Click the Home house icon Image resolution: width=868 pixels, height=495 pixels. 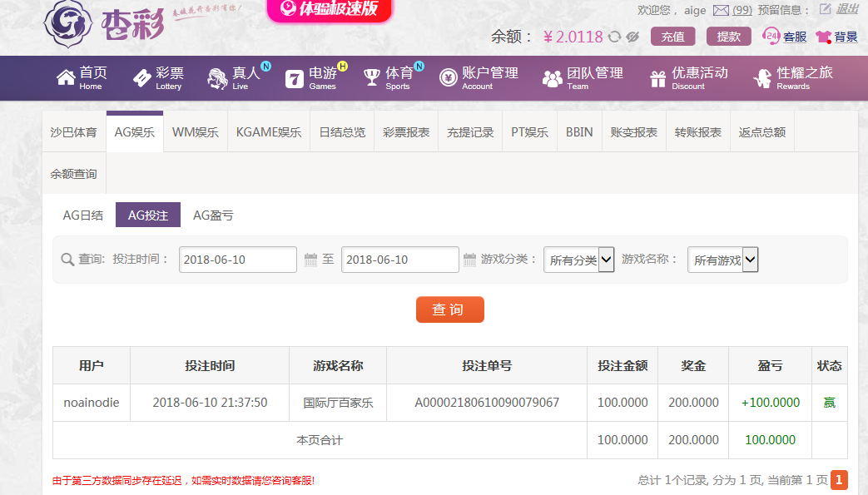point(66,77)
